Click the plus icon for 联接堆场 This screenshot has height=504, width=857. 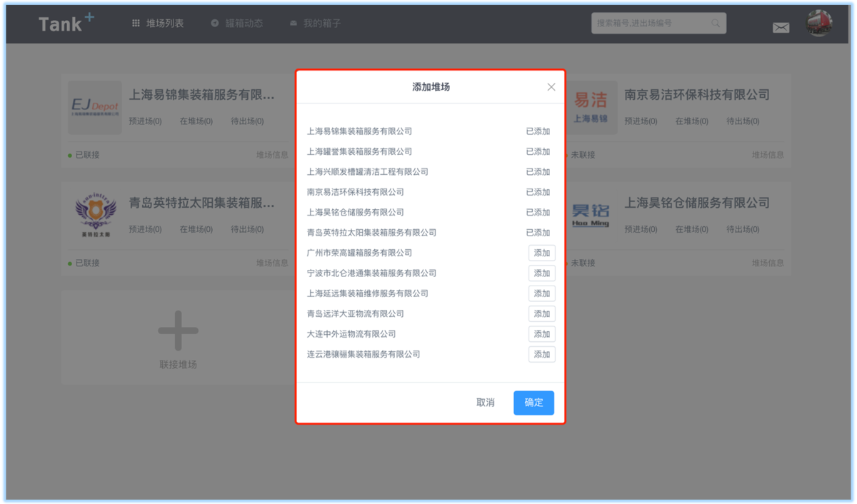click(x=179, y=331)
